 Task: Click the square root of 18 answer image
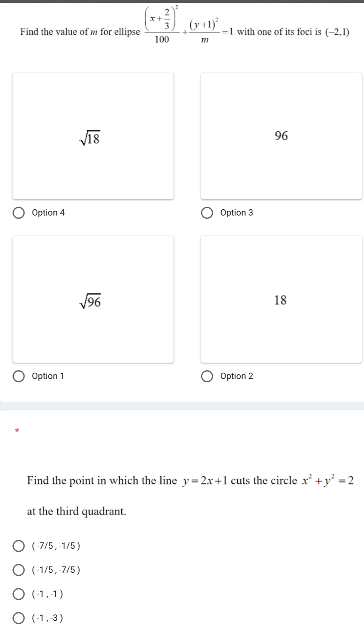[x=93, y=136]
